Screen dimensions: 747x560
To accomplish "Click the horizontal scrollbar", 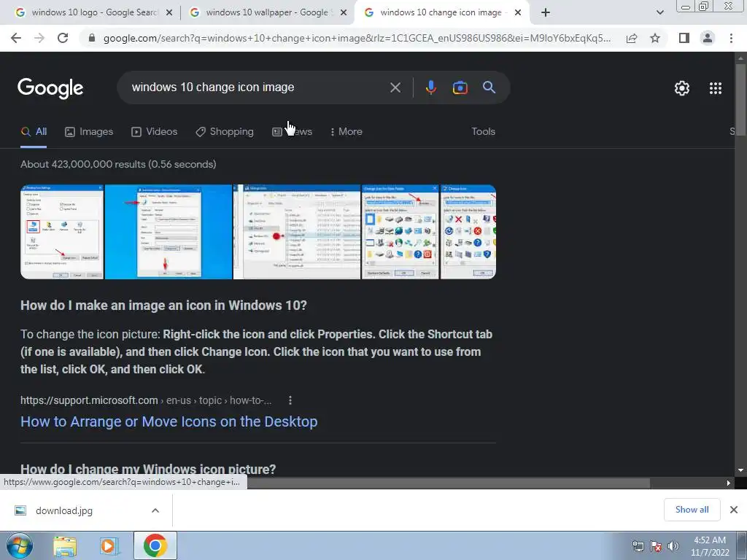I will [x=448, y=483].
